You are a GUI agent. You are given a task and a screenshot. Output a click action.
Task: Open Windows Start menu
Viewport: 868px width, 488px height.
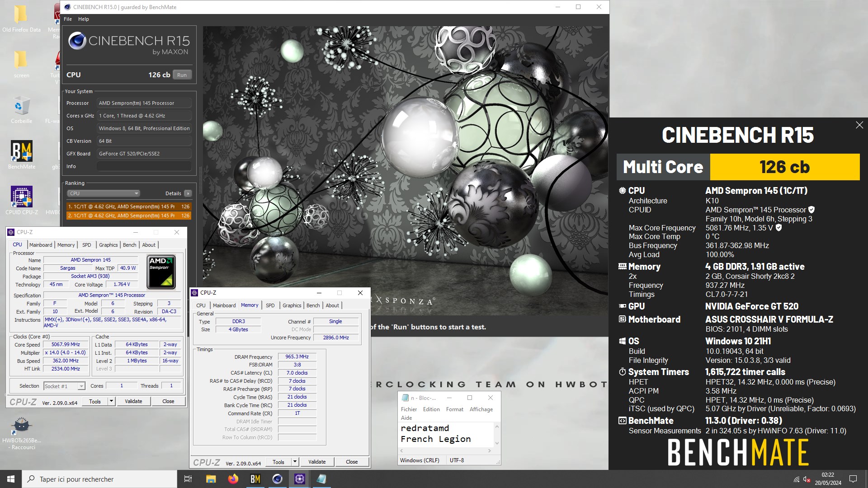(11, 479)
